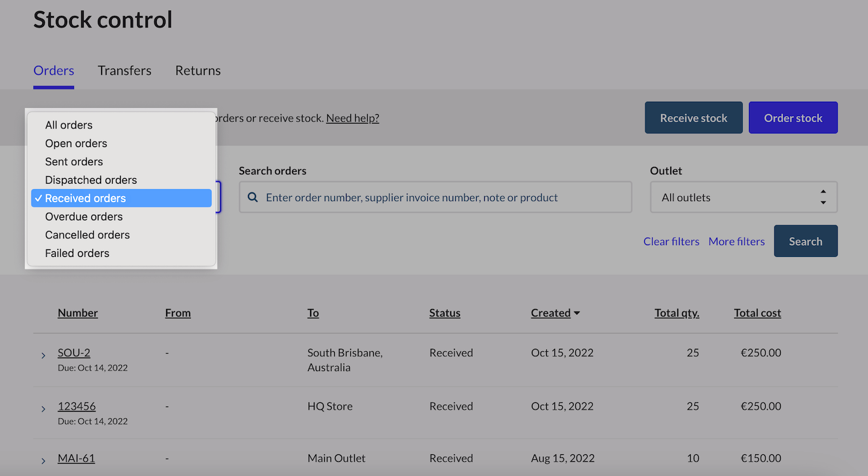The image size is (868, 476).
Task: Click the Search button
Action: point(805,241)
